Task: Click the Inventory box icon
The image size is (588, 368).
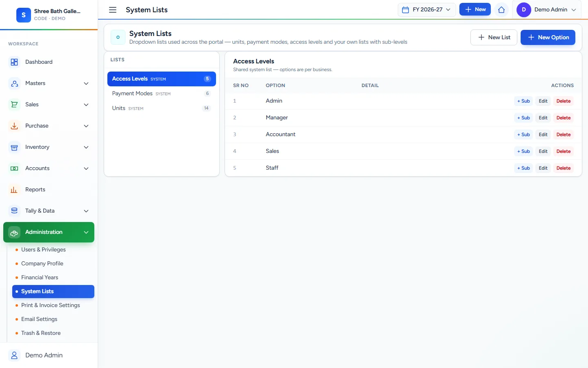Action: (14, 147)
